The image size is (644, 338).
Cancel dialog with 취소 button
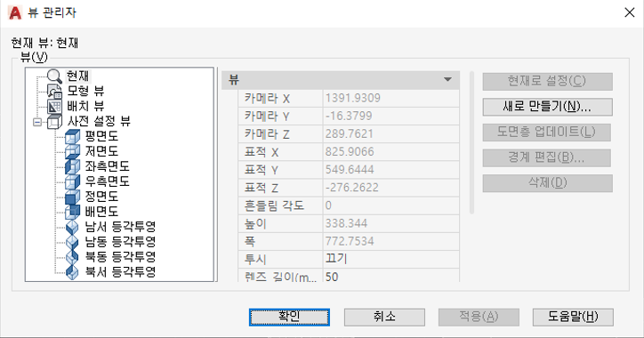pos(384,317)
